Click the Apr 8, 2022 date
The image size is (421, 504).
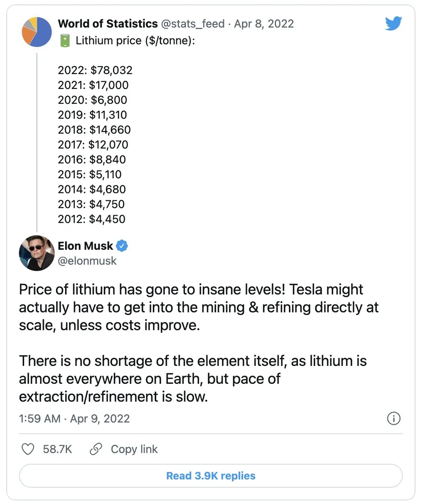click(x=264, y=24)
